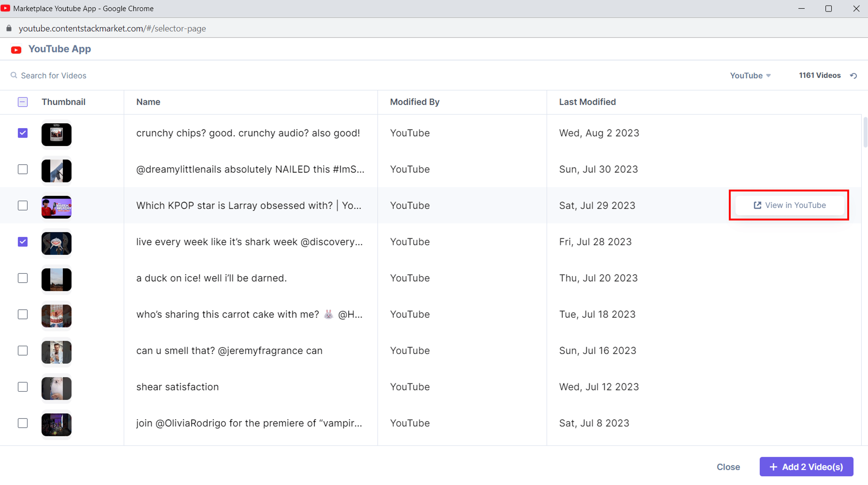Click the 'Sun, Jul 30 2023' date cell
The width and height of the screenshot is (868, 485).
[598, 169]
